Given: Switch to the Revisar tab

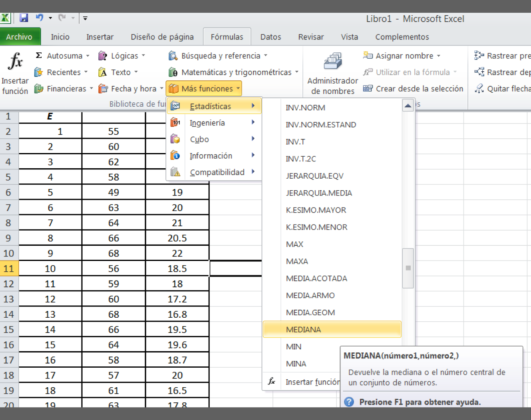Looking at the screenshot, I should [x=311, y=37].
